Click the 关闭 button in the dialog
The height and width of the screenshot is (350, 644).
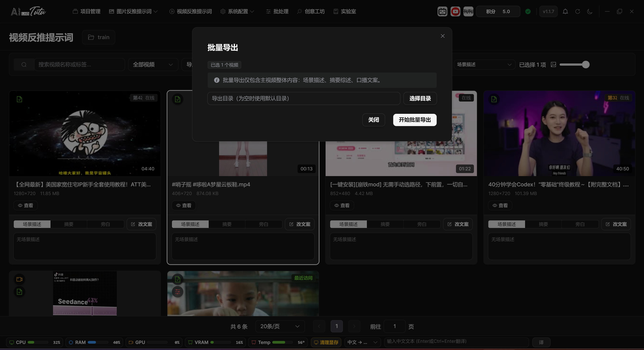[374, 120]
